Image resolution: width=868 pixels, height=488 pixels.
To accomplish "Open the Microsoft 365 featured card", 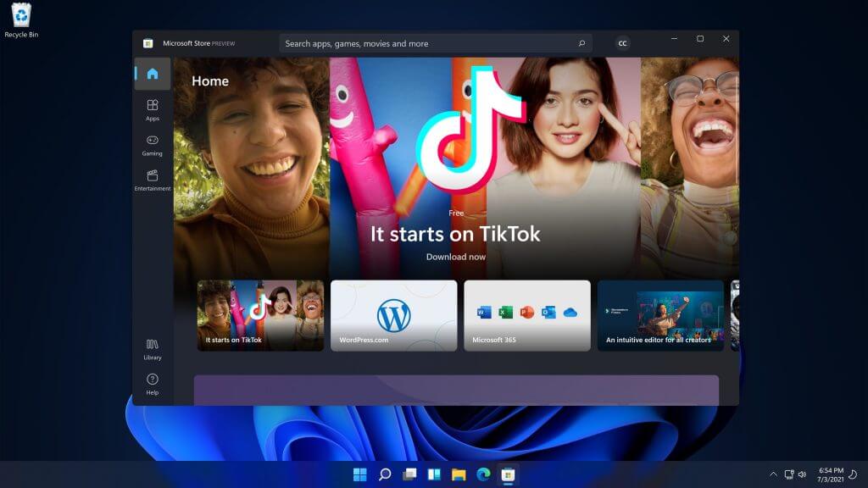I will click(x=527, y=315).
